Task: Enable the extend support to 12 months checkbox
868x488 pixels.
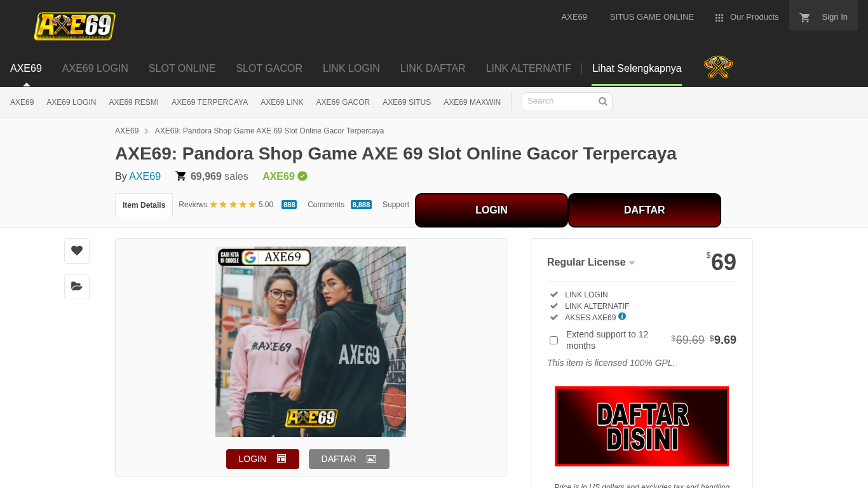Action: point(553,341)
